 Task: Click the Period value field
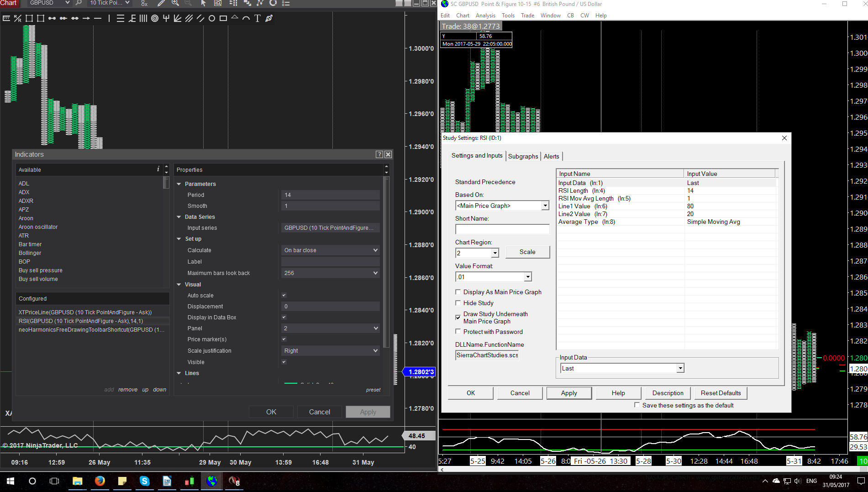331,195
